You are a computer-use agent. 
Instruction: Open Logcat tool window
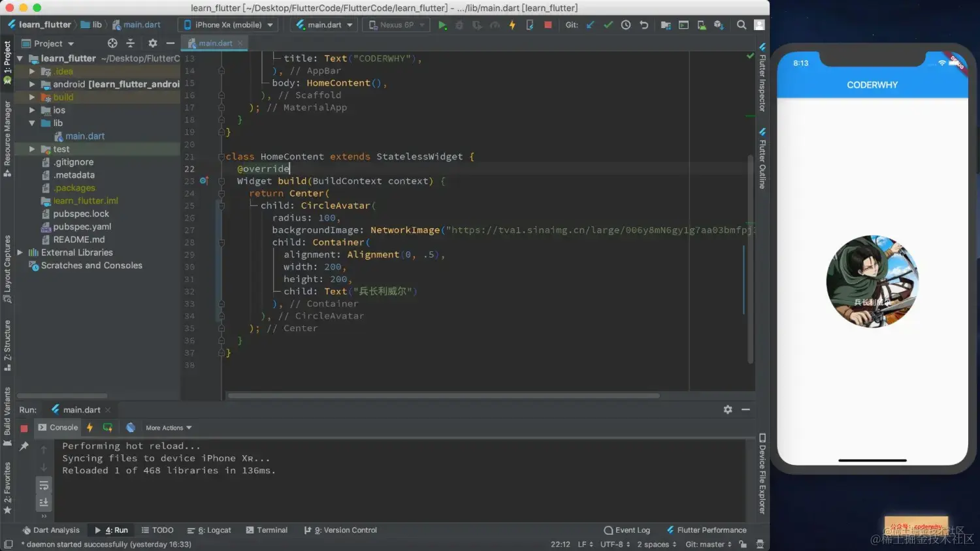click(209, 530)
